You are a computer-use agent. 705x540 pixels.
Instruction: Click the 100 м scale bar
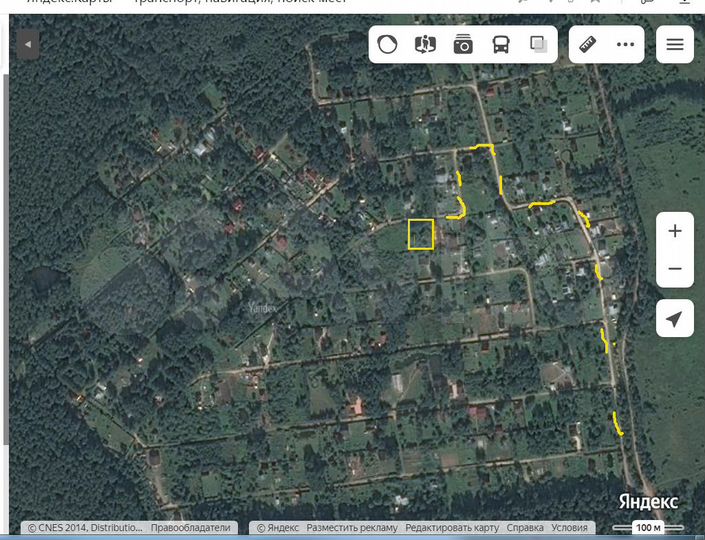click(648, 527)
